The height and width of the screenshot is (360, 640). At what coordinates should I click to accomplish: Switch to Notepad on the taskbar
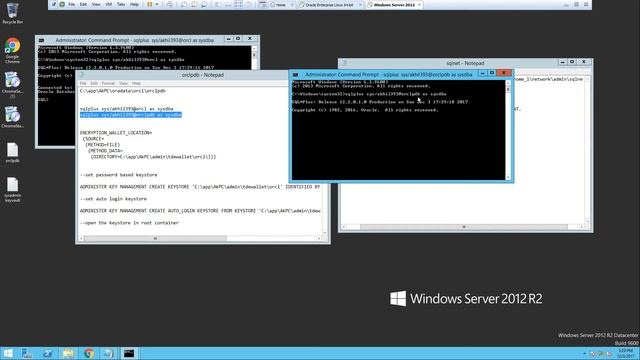(109, 353)
